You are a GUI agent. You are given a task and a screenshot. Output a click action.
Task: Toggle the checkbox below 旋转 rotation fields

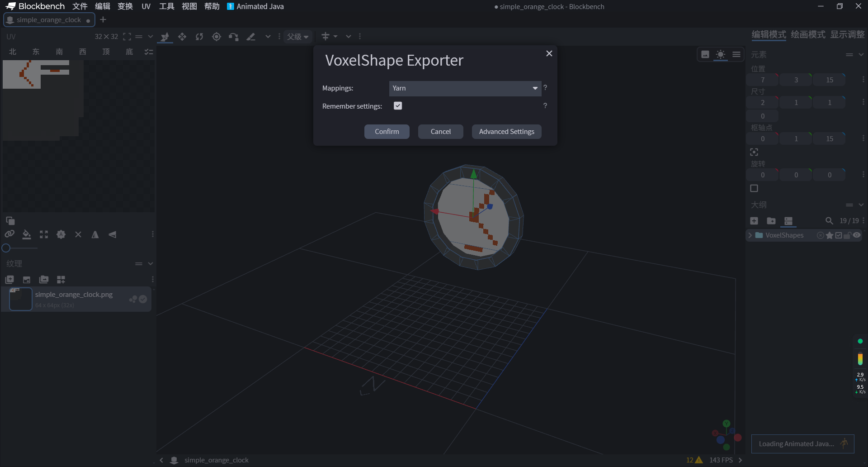(754, 188)
